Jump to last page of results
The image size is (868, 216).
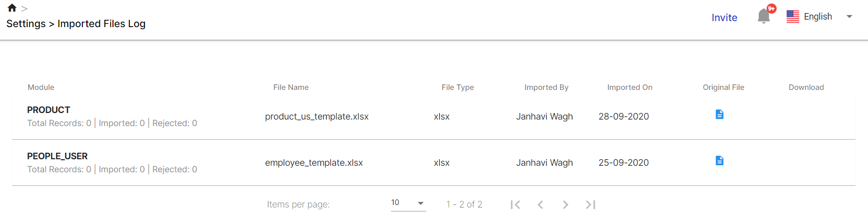coord(590,204)
